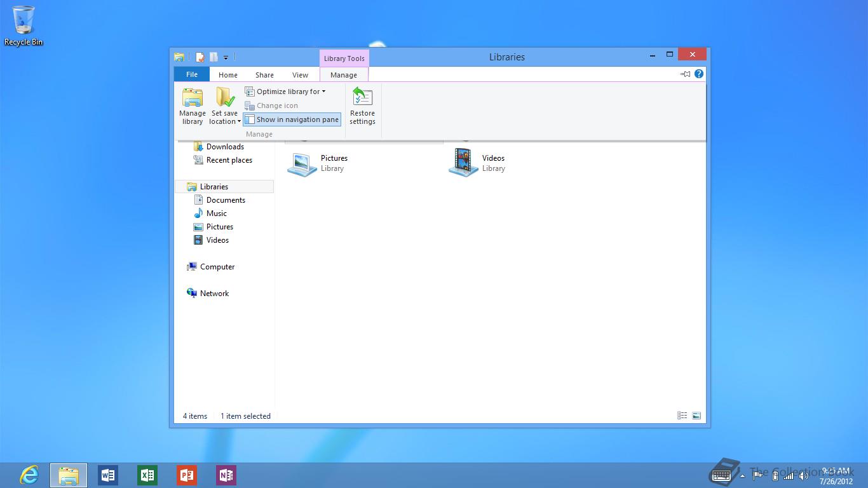This screenshot has height=488, width=868.
Task: Switch to large icons view in status bar
Action: click(696, 416)
